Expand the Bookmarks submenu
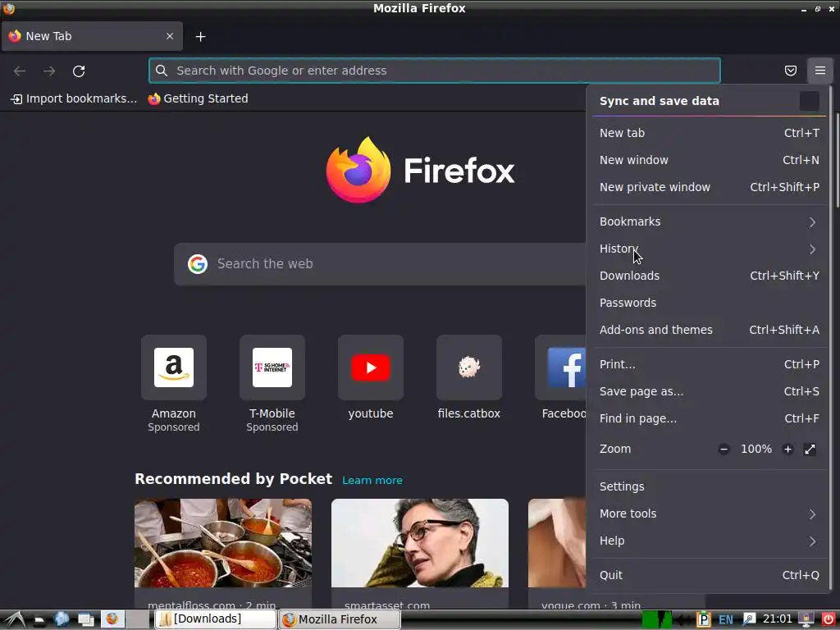 pyautogui.click(x=709, y=221)
